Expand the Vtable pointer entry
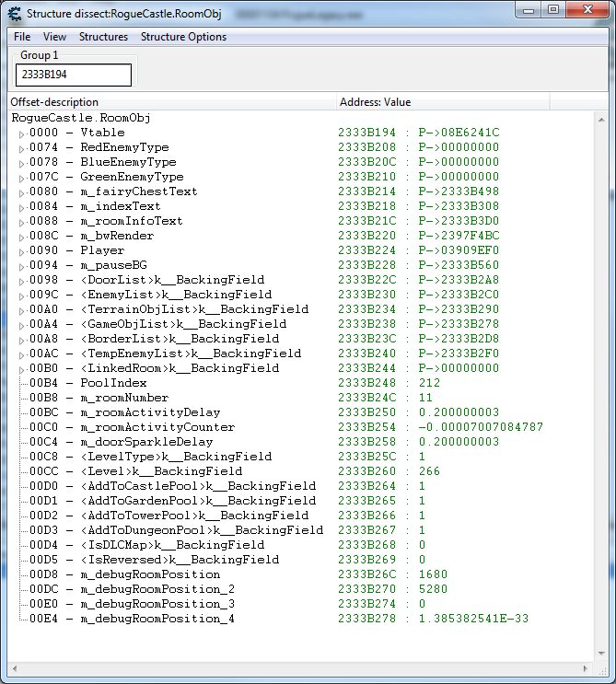616x684 pixels. (22, 133)
